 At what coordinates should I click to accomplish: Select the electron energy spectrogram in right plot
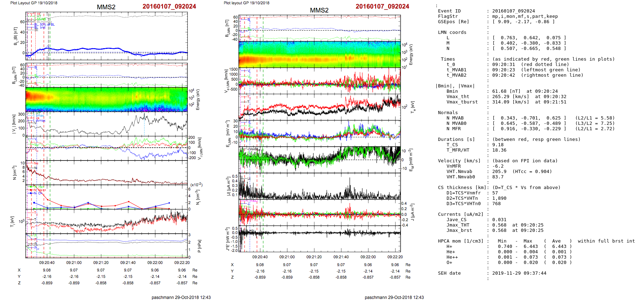[x=320, y=54]
